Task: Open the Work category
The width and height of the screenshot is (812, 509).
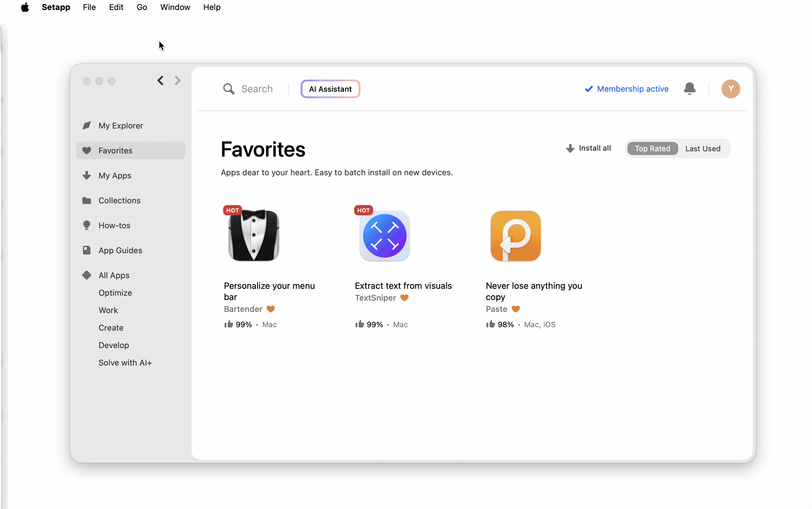Action: [108, 310]
